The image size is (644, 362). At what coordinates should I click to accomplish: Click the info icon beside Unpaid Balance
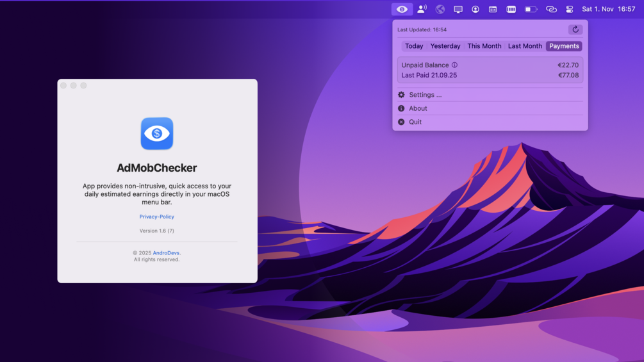tap(455, 65)
